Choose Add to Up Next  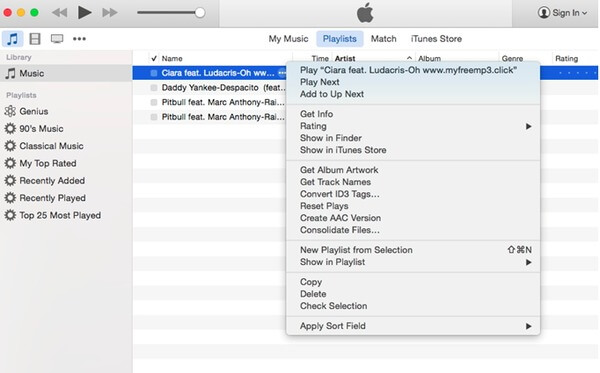click(332, 94)
